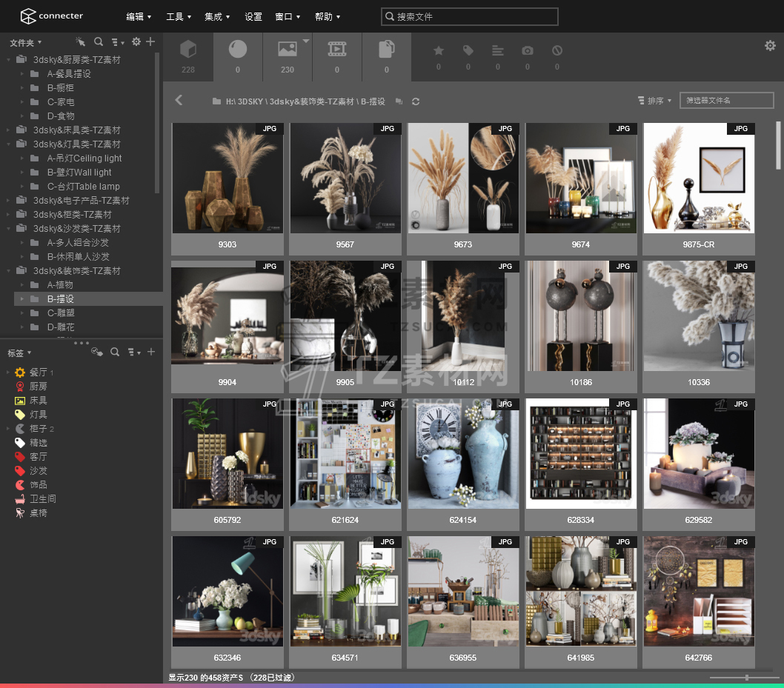Click 设置 in the top bar
Screen dimensions: 784x688
pos(253,16)
